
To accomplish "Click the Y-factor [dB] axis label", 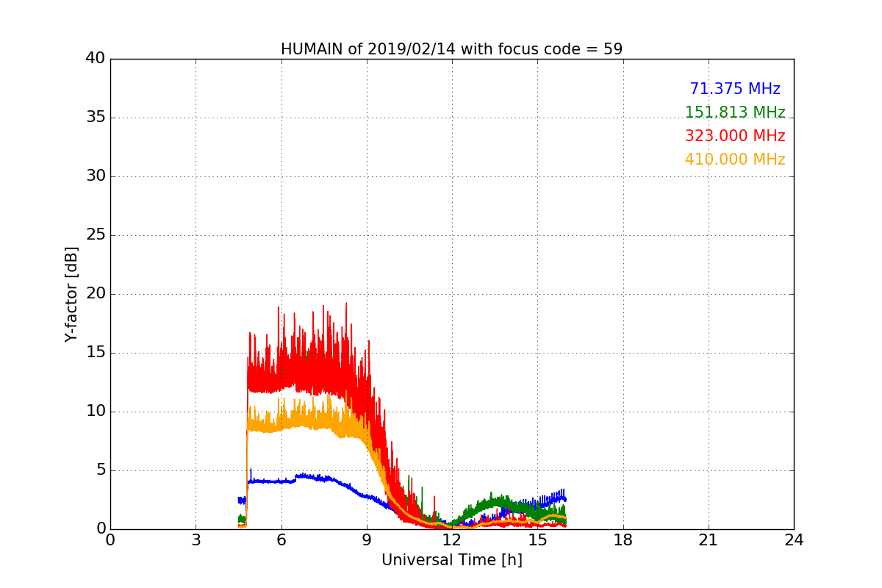I will click(71, 294).
